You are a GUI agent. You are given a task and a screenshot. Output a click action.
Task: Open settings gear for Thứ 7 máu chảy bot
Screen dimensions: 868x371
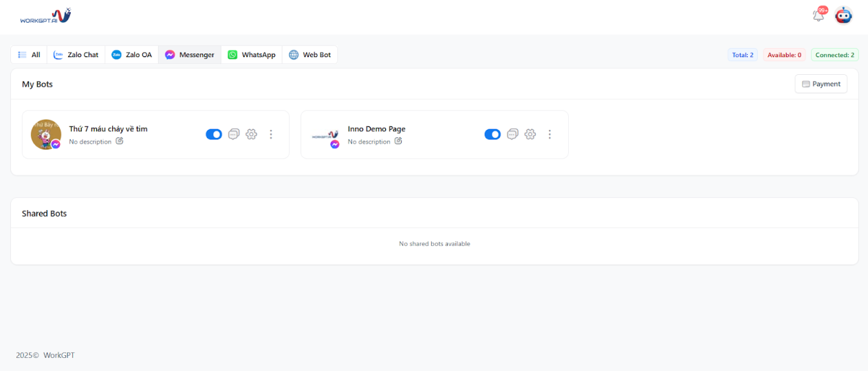click(252, 134)
